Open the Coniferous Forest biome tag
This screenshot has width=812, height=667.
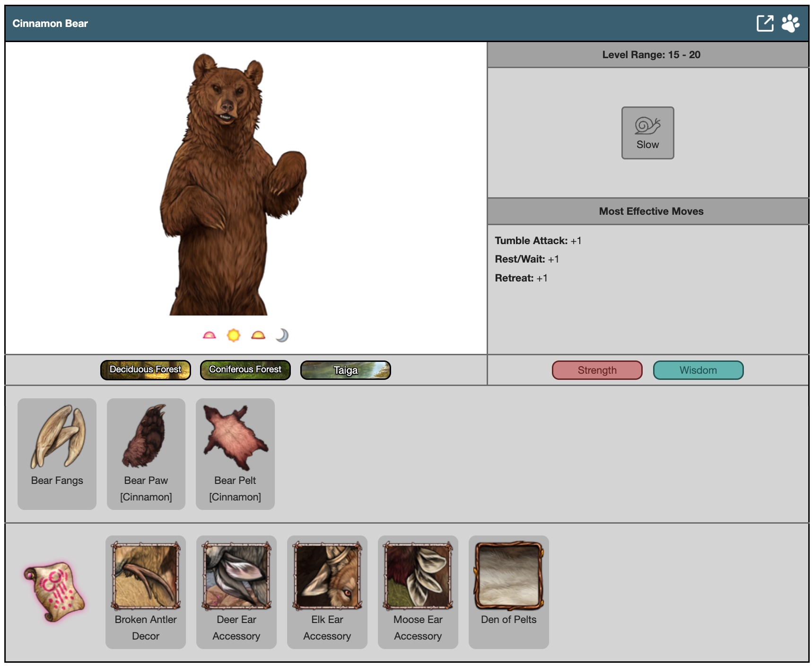coord(245,370)
